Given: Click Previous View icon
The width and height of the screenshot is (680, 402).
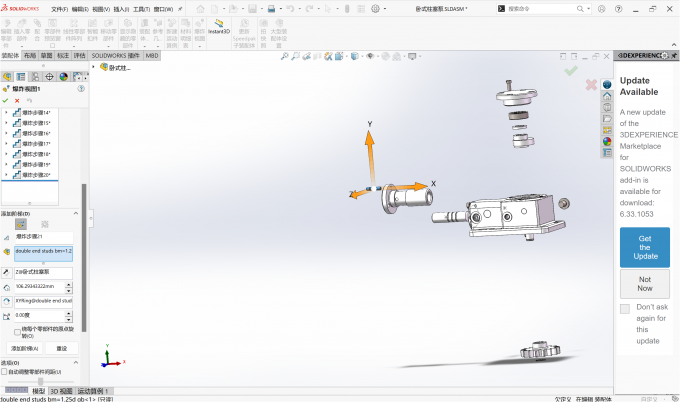Looking at the screenshot, I should 306,56.
